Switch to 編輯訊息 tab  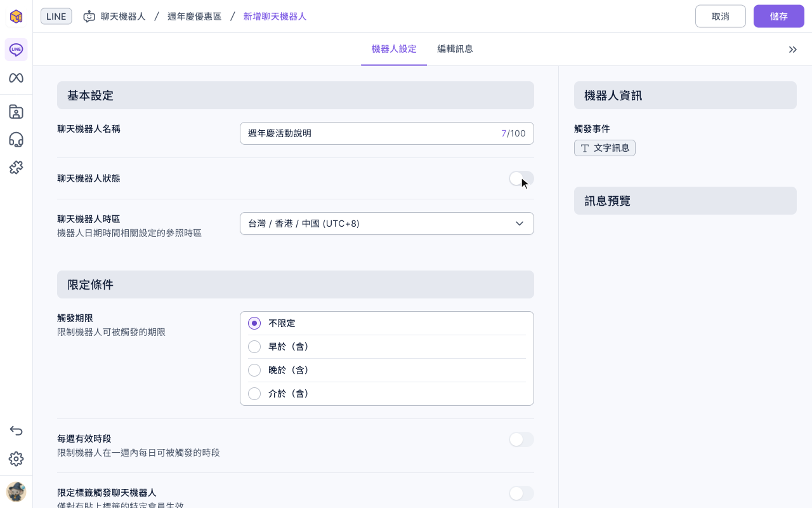click(455, 49)
